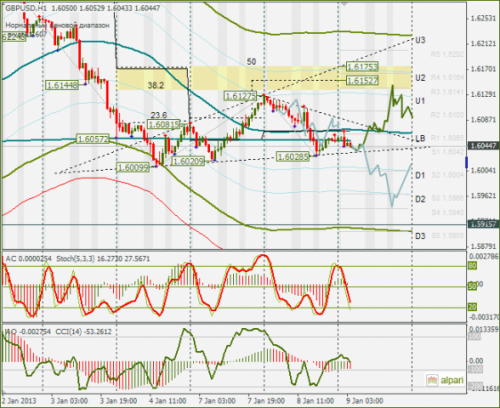The width and height of the screenshot is (500, 408).
Task: Click the alpari logo
Action: [445, 380]
